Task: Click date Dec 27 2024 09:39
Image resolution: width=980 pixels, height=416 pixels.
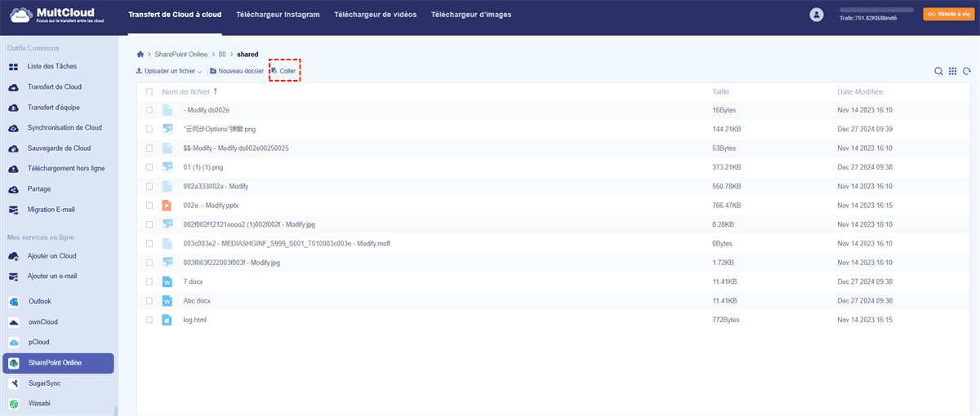Action: (865, 129)
